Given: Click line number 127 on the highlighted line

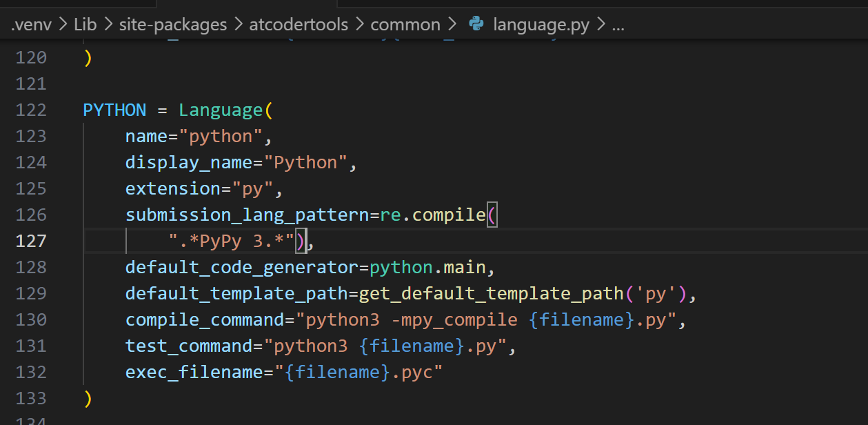Looking at the screenshot, I should pos(31,241).
